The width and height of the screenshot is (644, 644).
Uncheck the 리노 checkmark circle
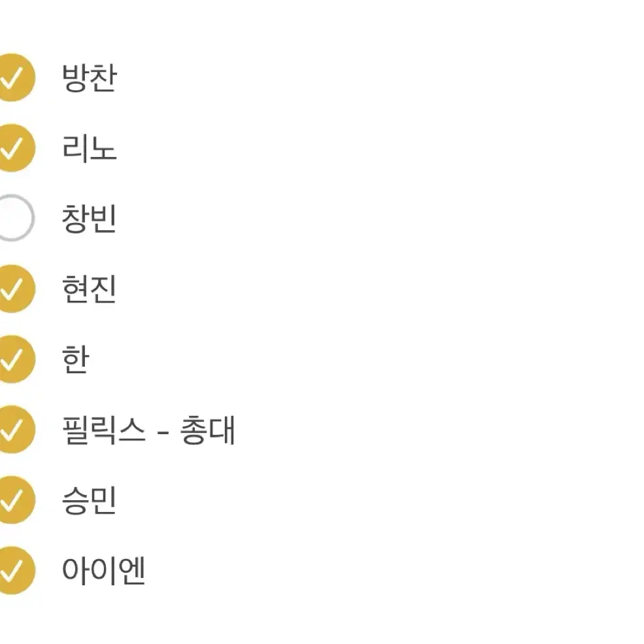[x=15, y=148]
